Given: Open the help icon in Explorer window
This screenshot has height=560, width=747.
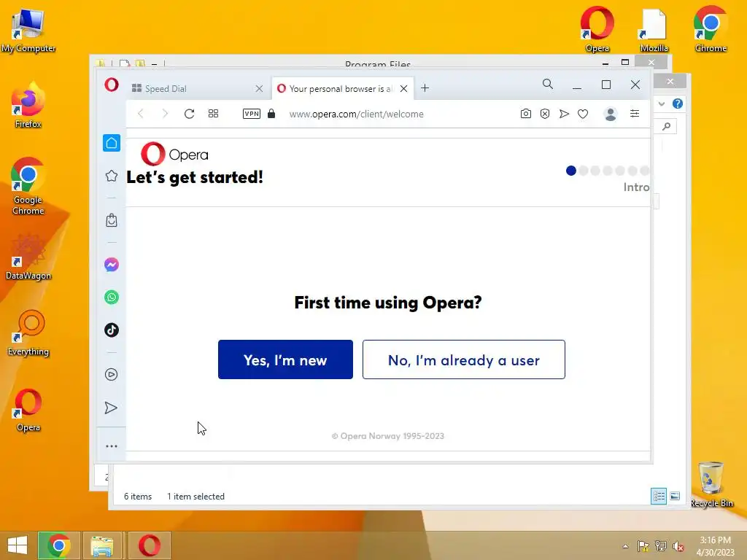Looking at the screenshot, I should pyautogui.click(x=678, y=104).
